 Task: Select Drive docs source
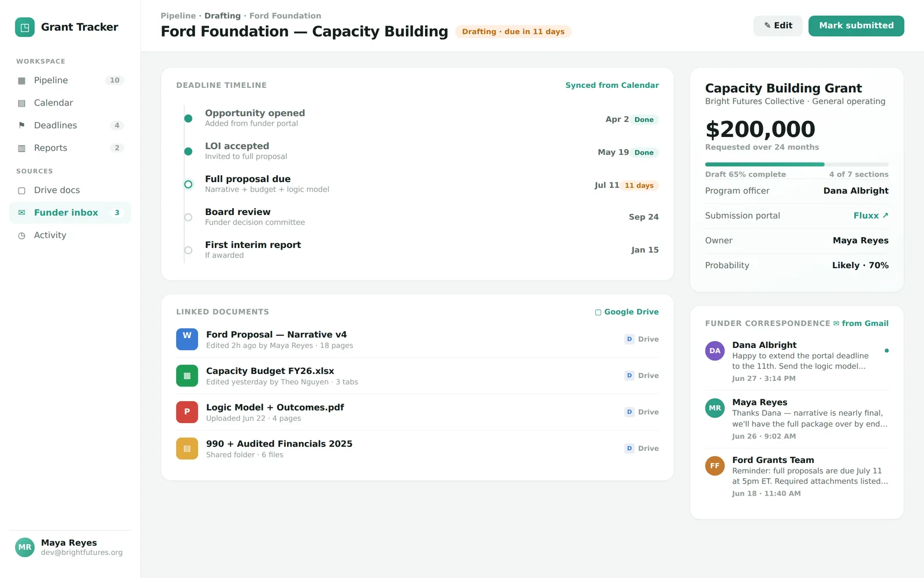[x=70, y=190]
